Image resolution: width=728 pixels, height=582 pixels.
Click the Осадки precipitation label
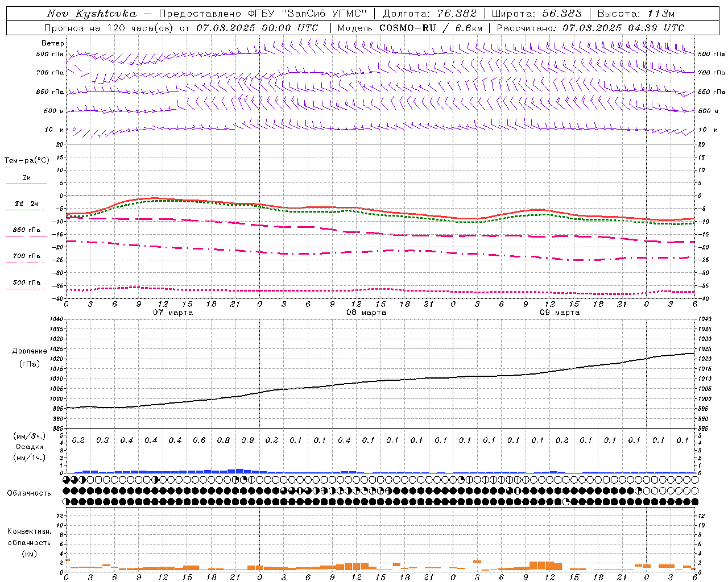click(x=29, y=447)
